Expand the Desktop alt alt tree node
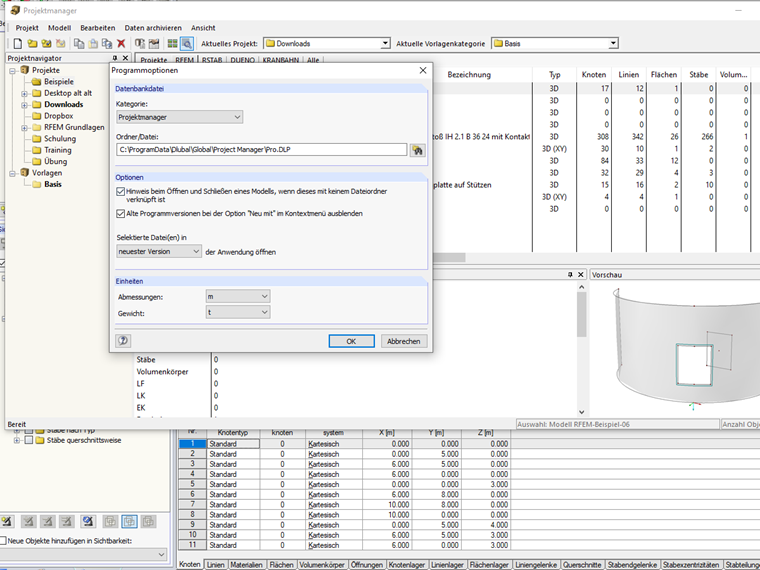The width and height of the screenshot is (760, 570). (x=24, y=94)
